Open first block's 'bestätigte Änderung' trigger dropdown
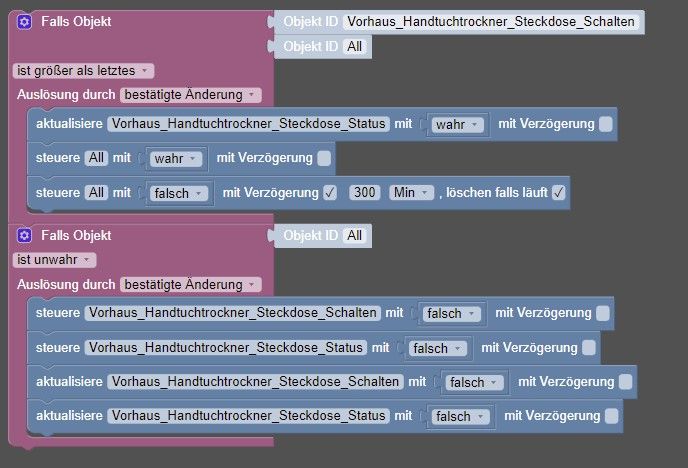Image resolution: width=688 pixels, height=468 pixels. point(190,95)
